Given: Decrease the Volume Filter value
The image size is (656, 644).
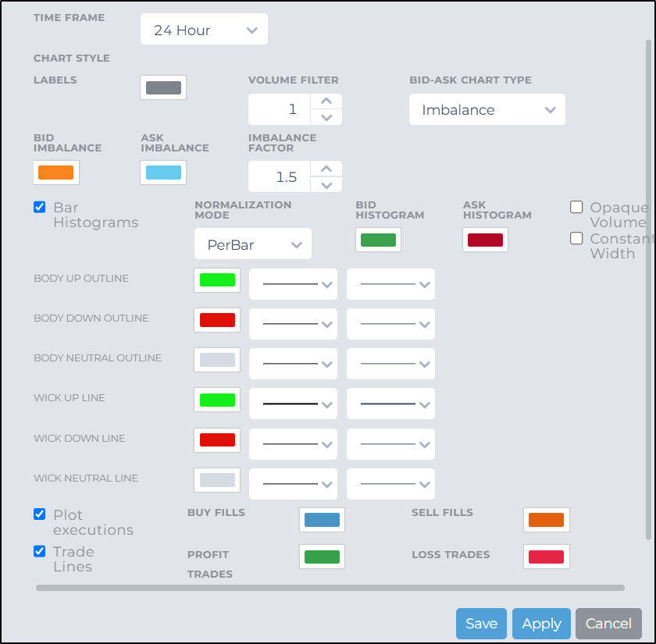Looking at the screenshot, I should point(326,118).
